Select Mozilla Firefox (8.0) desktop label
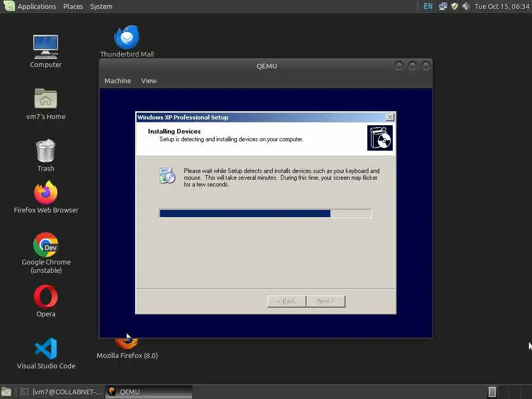 click(x=127, y=355)
